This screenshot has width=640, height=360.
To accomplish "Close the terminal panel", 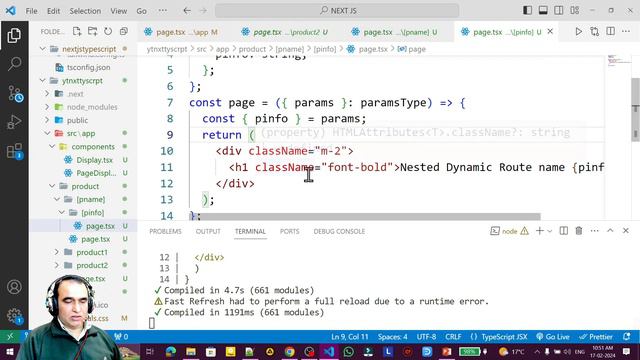I will click(x=626, y=231).
